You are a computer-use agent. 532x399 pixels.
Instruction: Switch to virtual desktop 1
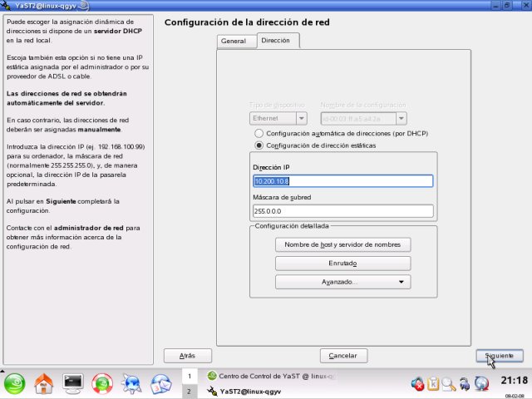pos(190,376)
